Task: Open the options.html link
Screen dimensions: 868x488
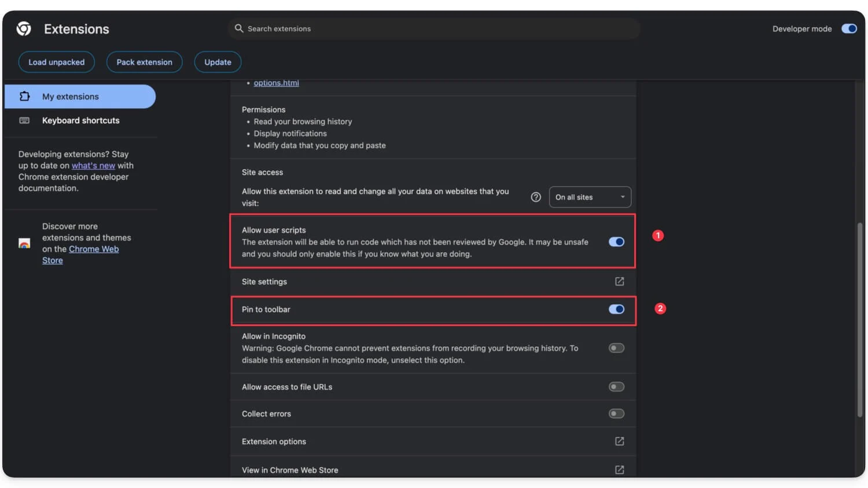Action: [276, 82]
